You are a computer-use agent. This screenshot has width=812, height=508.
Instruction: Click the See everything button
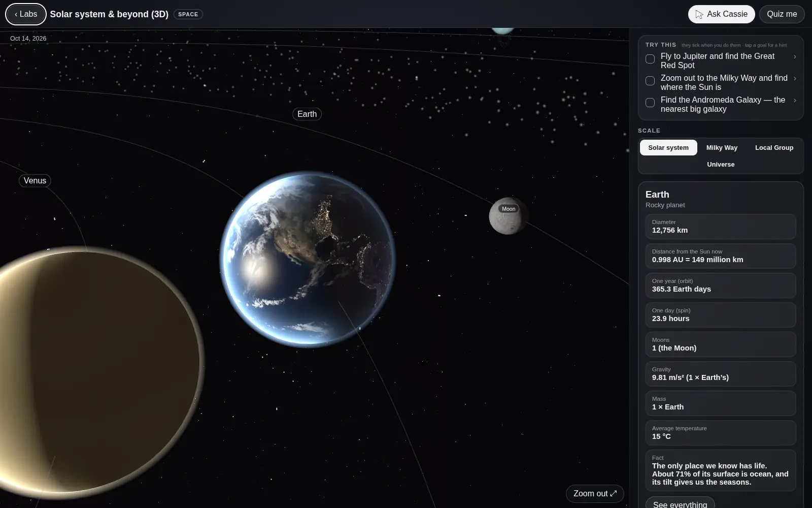[680, 503]
